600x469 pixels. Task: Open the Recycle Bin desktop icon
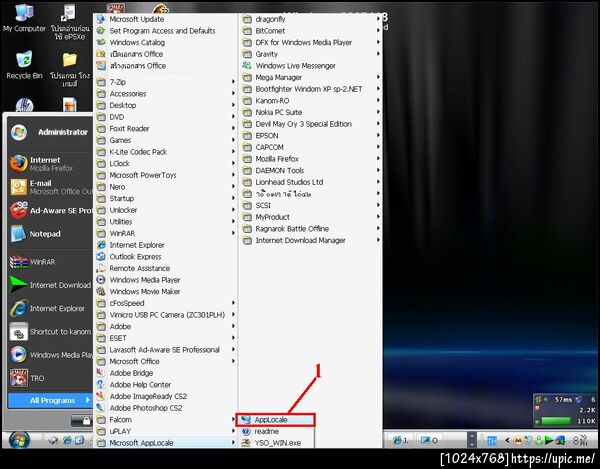24,65
